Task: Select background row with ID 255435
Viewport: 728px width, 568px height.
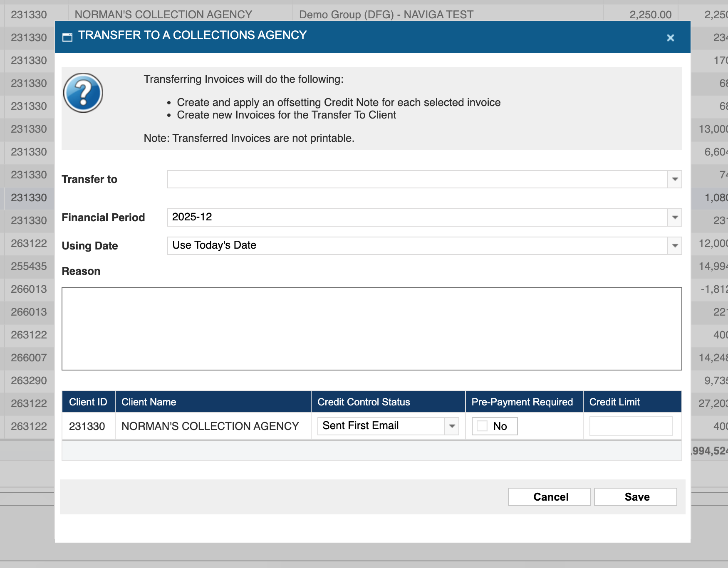Action: (29, 266)
